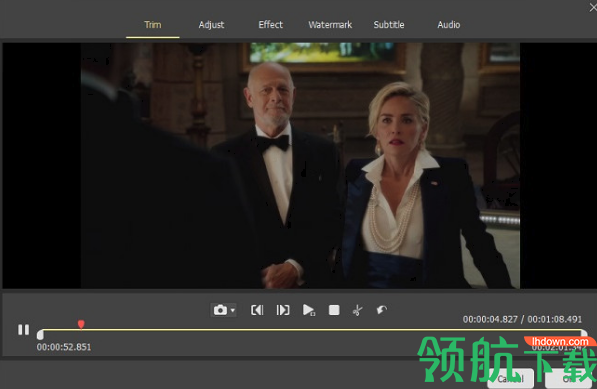The height and width of the screenshot is (389, 597).
Task: Open the Effect tab
Action: [270, 25]
